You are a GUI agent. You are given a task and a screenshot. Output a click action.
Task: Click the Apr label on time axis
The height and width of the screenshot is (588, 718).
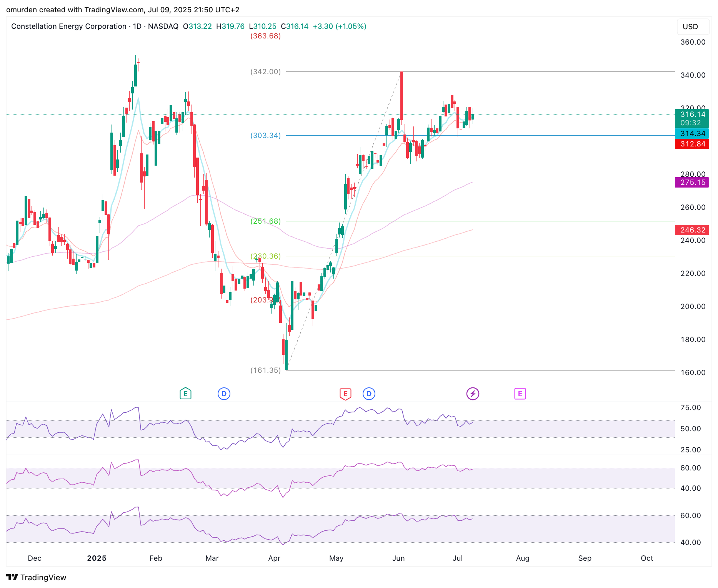(x=274, y=558)
